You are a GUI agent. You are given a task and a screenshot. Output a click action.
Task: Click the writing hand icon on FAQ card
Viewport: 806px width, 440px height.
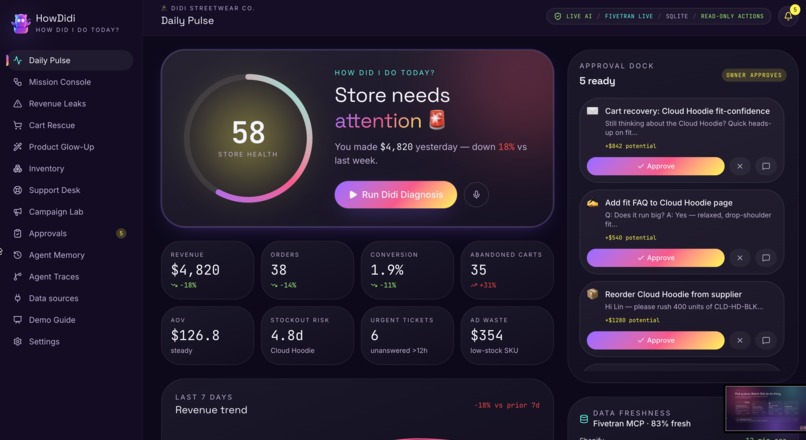tap(593, 203)
